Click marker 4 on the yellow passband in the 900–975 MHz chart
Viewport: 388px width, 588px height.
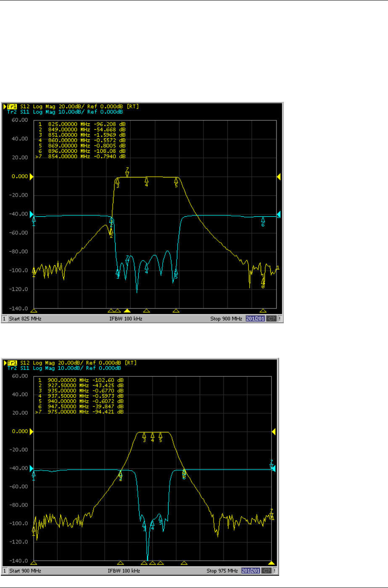coord(153,437)
